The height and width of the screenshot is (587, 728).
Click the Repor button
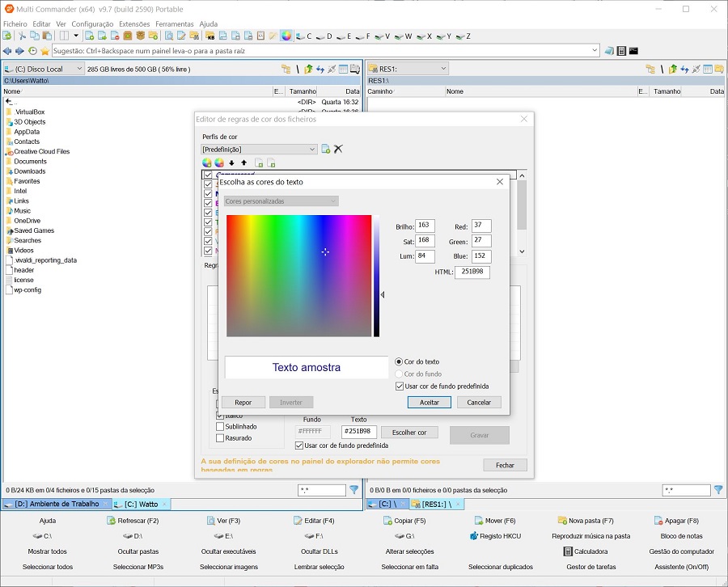point(243,403)
